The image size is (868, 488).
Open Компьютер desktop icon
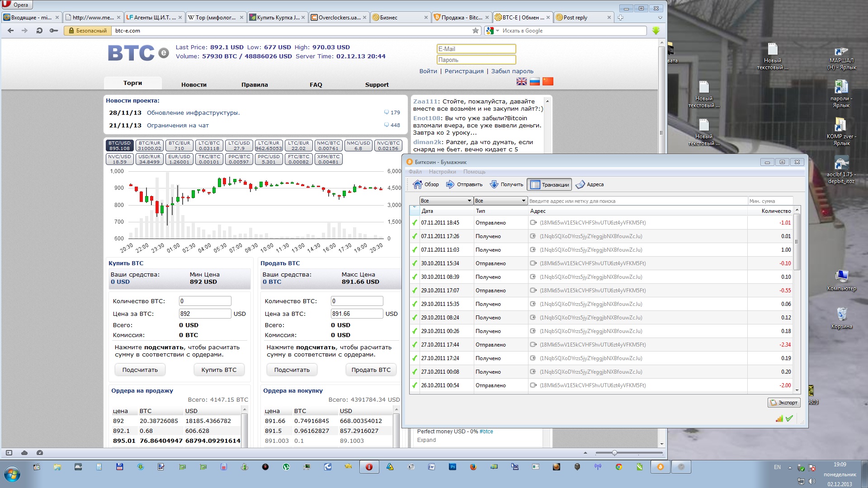pos(841,280)
